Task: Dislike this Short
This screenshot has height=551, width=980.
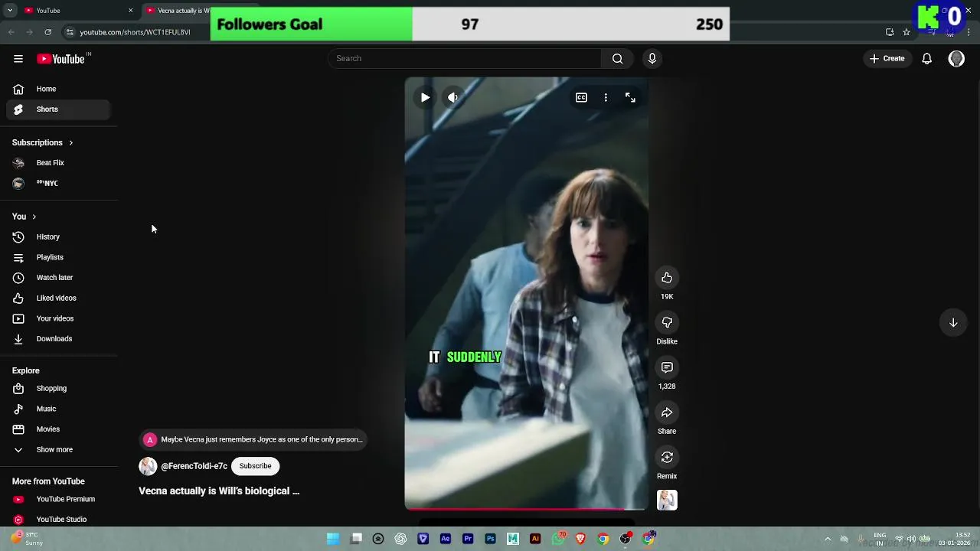Action: [667, 323]
